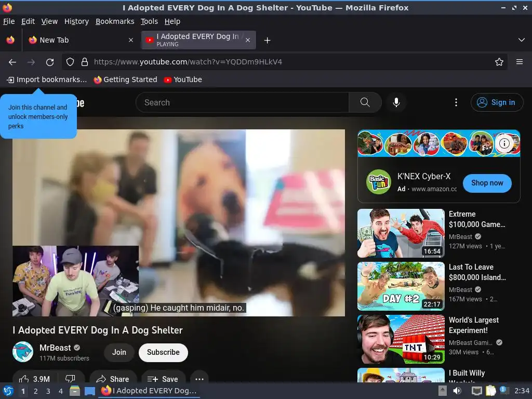
Task: Open Basic Fun advertiser logo
Action: click(x=379, y=182)
